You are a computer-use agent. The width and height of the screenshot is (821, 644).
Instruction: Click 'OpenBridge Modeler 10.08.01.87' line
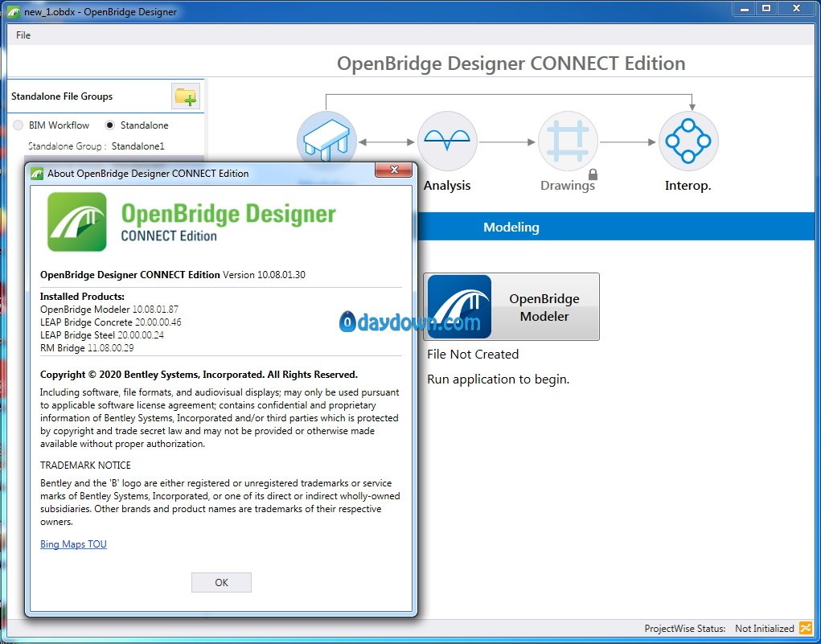(x=109, y=310)
